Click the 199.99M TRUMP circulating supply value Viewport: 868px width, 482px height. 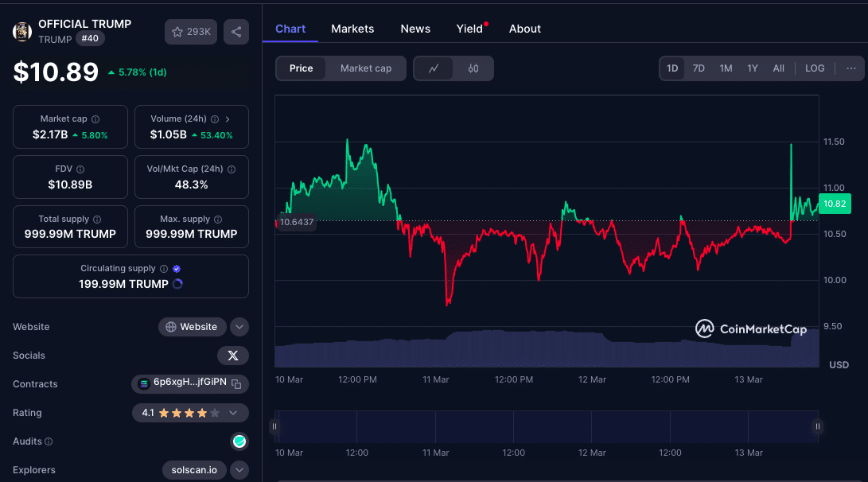click(123, 284)
